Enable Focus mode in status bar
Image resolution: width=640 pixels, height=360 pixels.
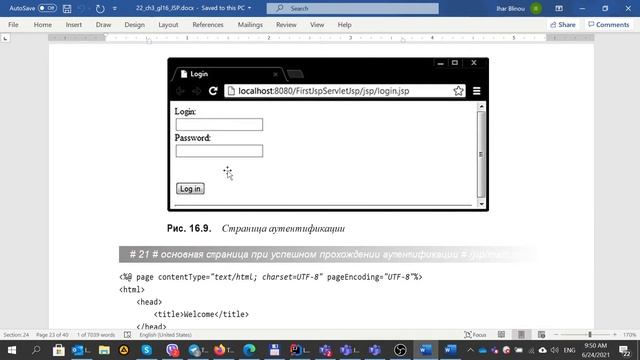(x=475, y=335)
